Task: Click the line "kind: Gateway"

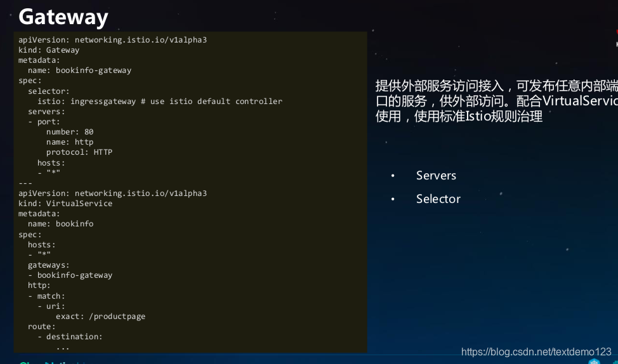Action: [49, 50]
